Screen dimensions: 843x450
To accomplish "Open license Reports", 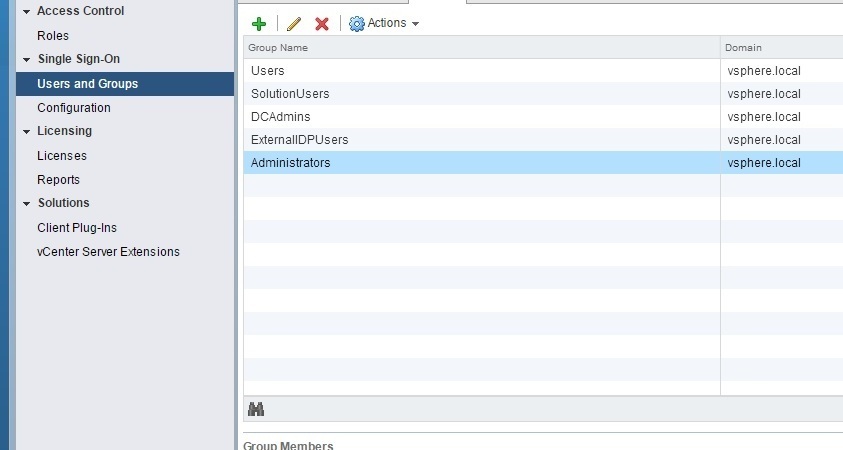I will click(x=58, y=180).
